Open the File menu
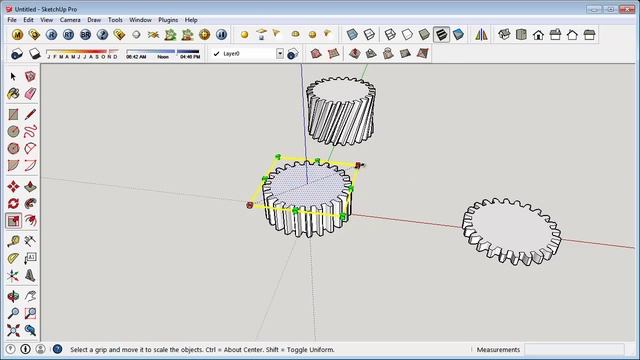The height and width of the screenshot is (360, 640). click(12, 20)
